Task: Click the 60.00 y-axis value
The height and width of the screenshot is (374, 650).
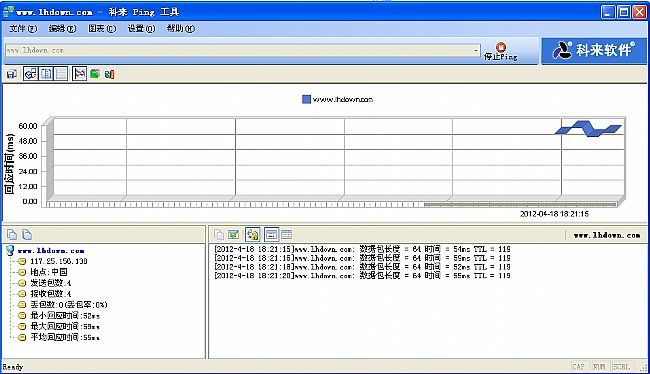Action: 28,126
